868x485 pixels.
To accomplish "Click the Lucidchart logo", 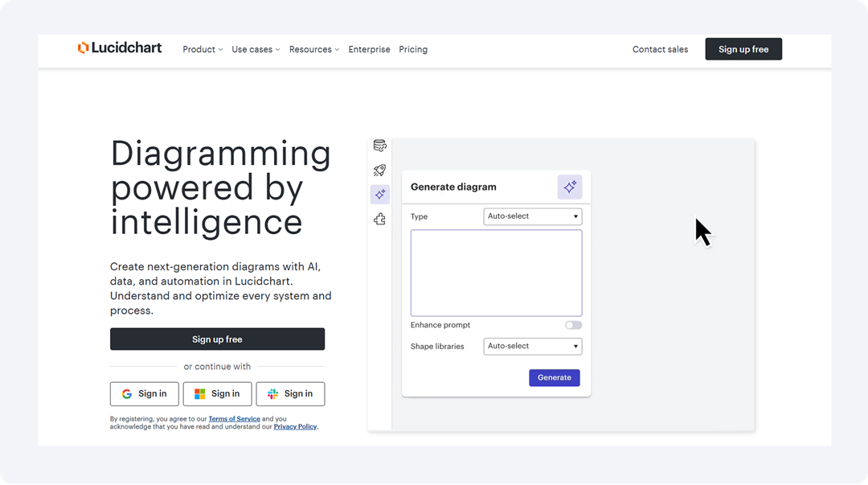I will (120, 48).
